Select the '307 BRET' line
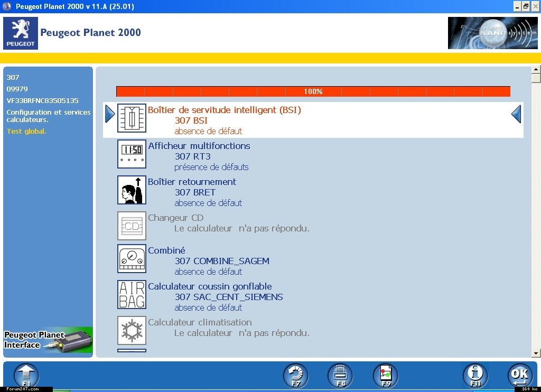The width and height of the screenshot is (541, 392). coord(195,192)
